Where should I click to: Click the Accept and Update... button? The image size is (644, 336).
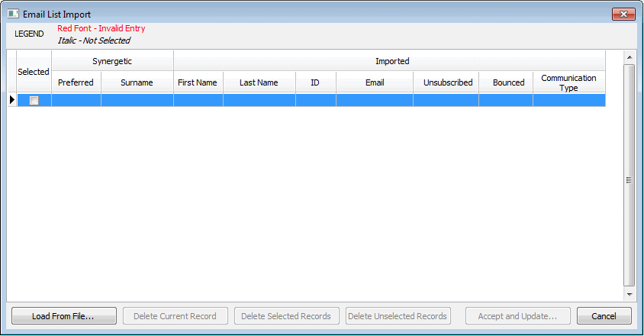point(517,316)
